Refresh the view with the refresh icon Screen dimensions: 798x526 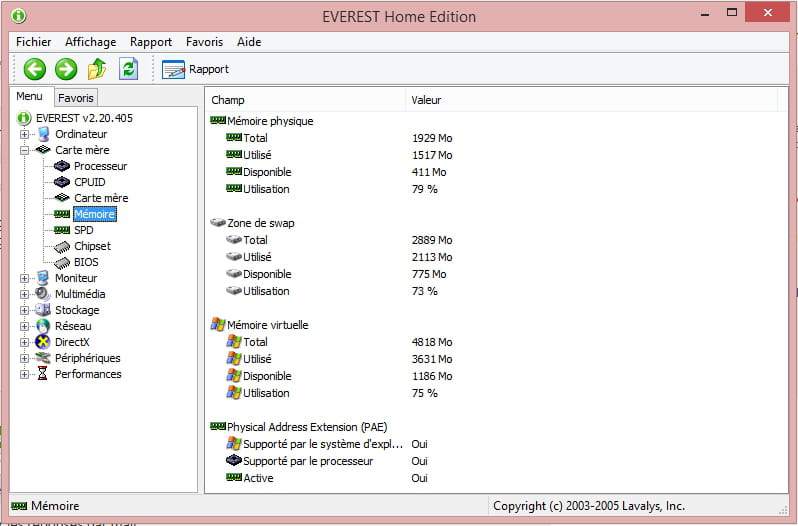129,69
